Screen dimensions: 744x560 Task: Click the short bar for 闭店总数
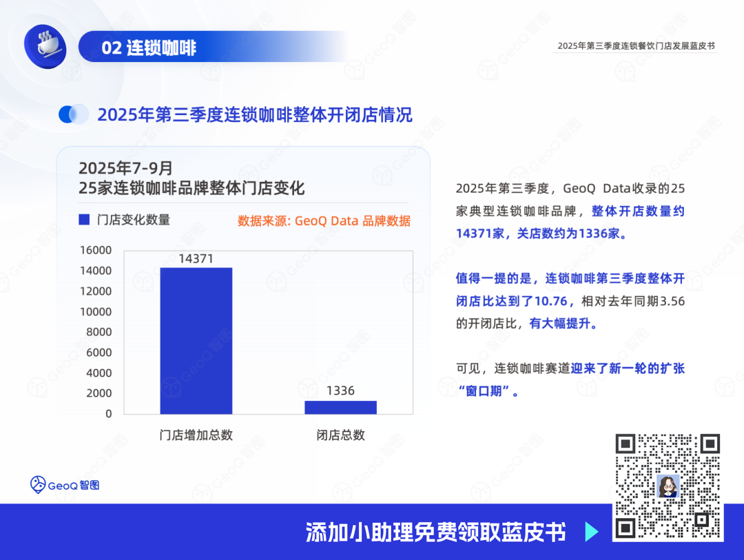pyautogui.click(x=341, y=408)
